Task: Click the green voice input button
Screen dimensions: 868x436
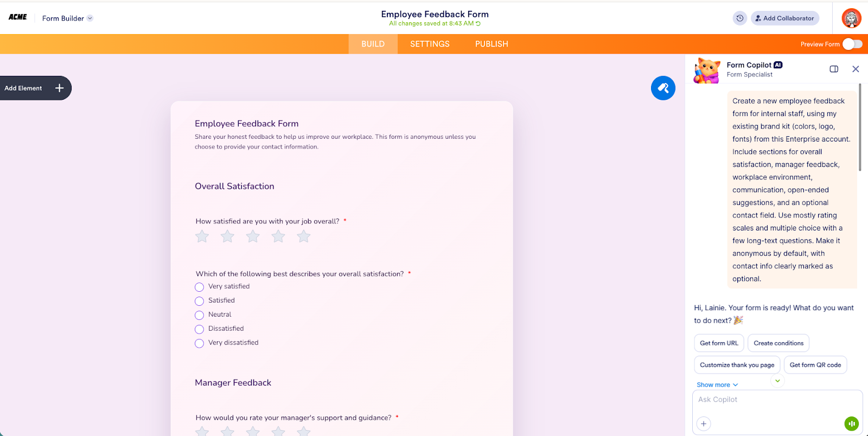Action: (851, 424)
